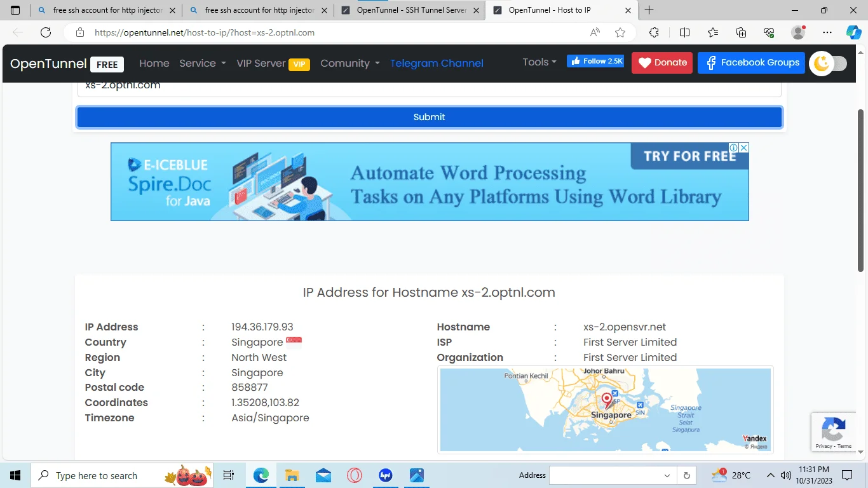The height and width of the screenshot is (488, 868).
Task: Click the volume speaker icon in tray
Action: [x=786, y=475]
